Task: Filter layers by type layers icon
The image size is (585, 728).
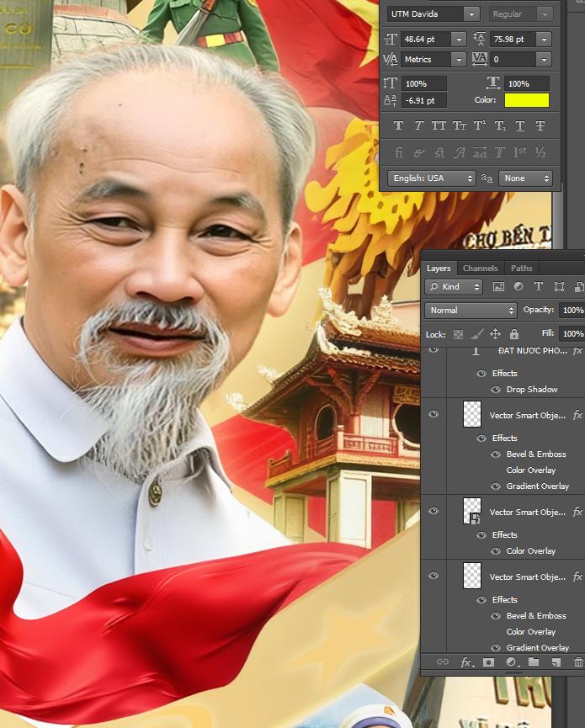Action: point(539,287)
